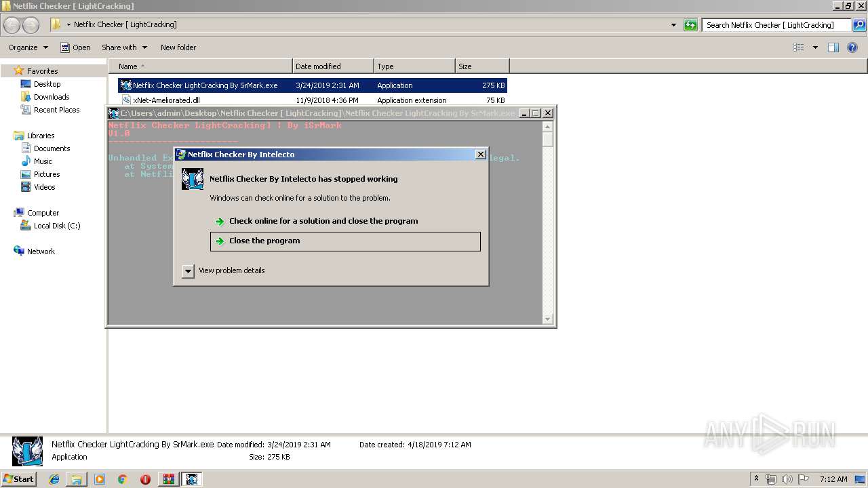The image size is (868, 488).
Task: Click the Back navigation arrow in Explorer
Action: (x=12, y=25)
